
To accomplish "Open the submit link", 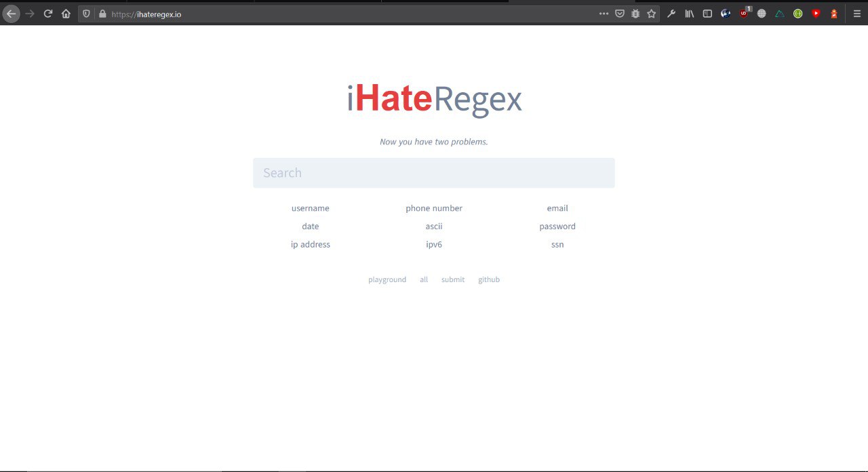I will pyautogui.click(x=453, y=279).
